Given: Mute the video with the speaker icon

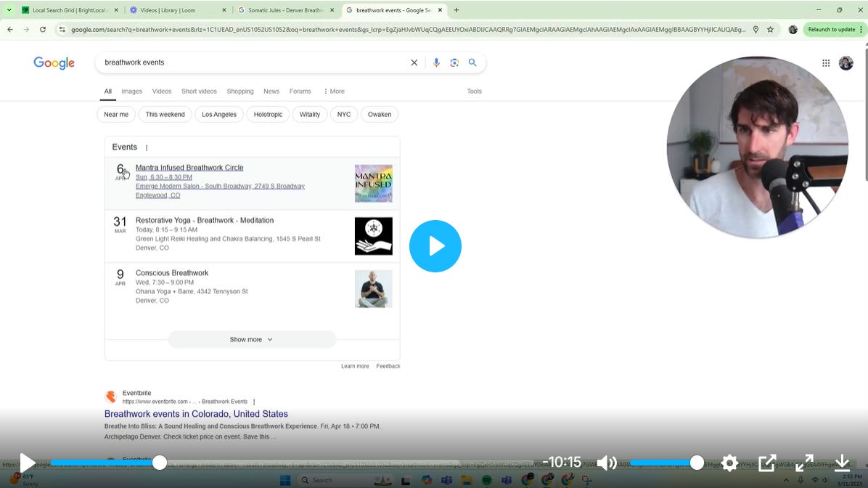Looking at the screenshot, I should [607, 463].
